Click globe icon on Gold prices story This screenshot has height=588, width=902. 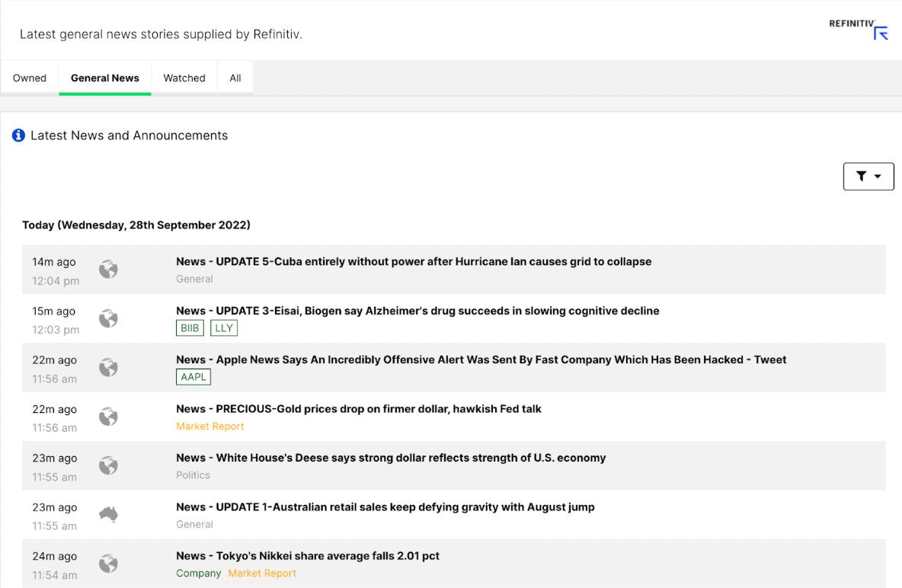coord(108,417)
